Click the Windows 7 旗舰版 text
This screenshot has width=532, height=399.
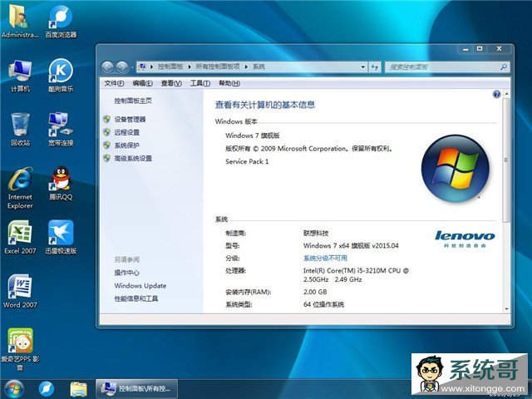[253, 135]
